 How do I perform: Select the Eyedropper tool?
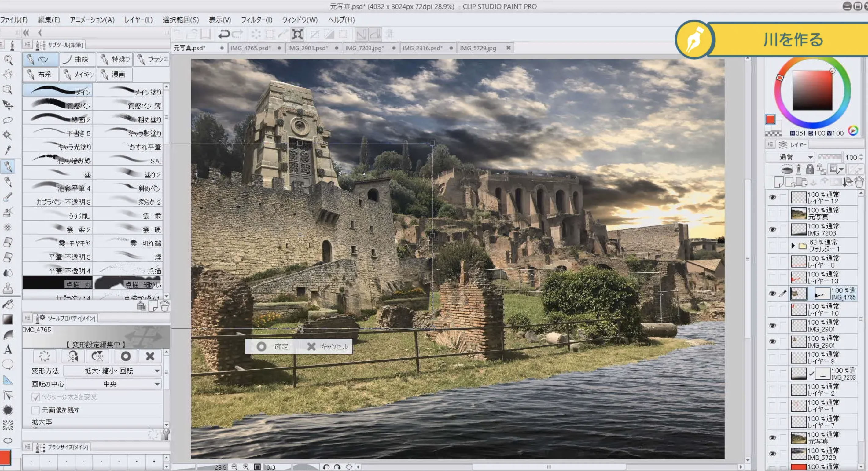point(8,151)
